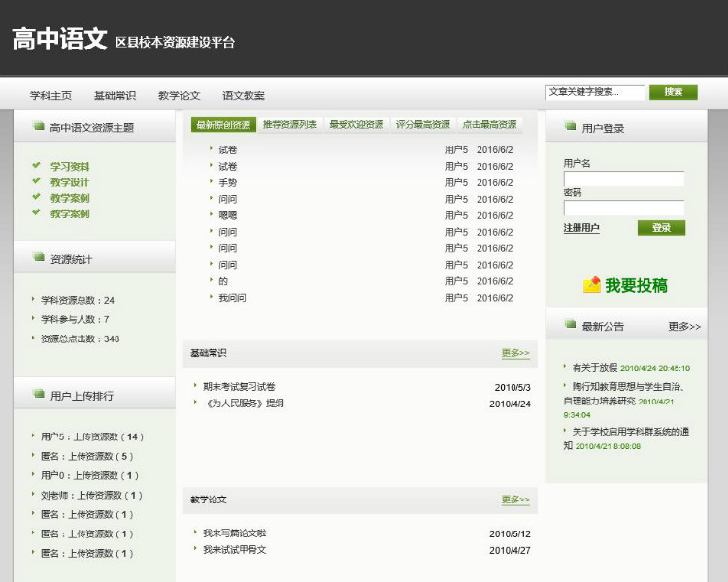Switch to the 推荐资源列表 tab
The height and width of the screenshot is (582, 728).
click(x=289, y=124)
